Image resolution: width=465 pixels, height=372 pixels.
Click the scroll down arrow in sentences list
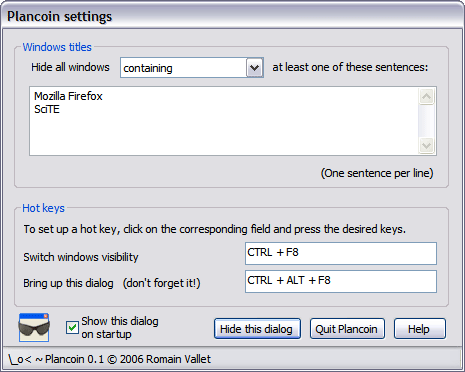click(426, 145)
